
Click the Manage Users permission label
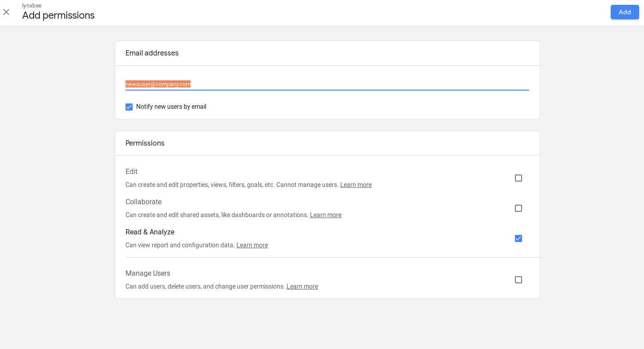(x=148, y=273)
